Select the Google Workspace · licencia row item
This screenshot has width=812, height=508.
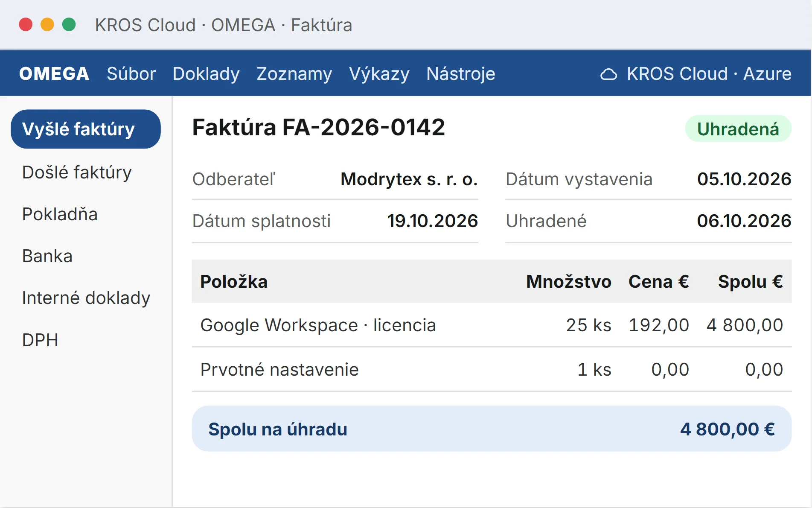tap(318, 325)
